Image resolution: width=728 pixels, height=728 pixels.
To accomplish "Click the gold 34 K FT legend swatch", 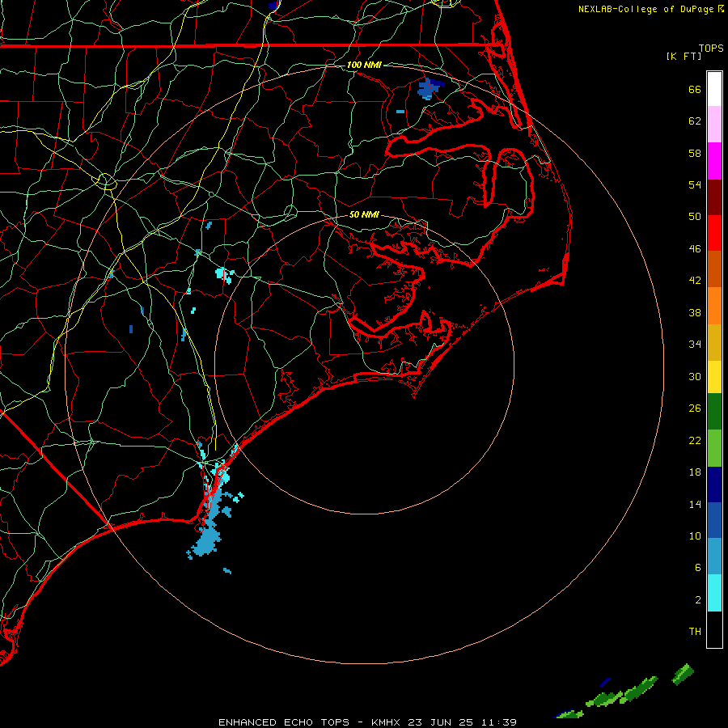I will [714, 342].
